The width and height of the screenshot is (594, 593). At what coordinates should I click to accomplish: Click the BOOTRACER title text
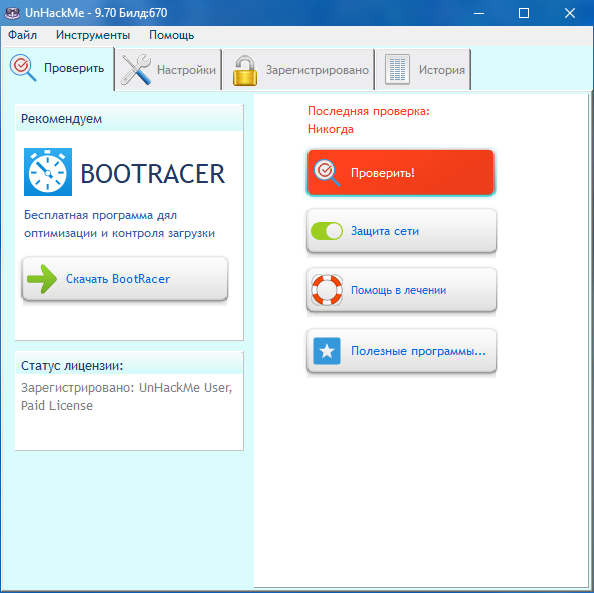(x=153, y=174)
